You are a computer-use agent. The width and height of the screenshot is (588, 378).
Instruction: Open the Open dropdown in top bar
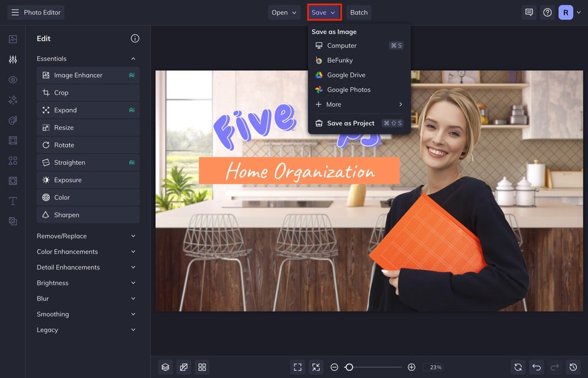[x=284, y=12]
